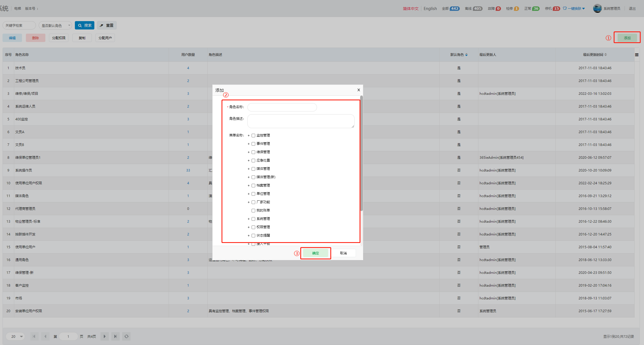Click the dialog vertical scrollbar
The image size is (644, 345).
click(x=361, y=153)
